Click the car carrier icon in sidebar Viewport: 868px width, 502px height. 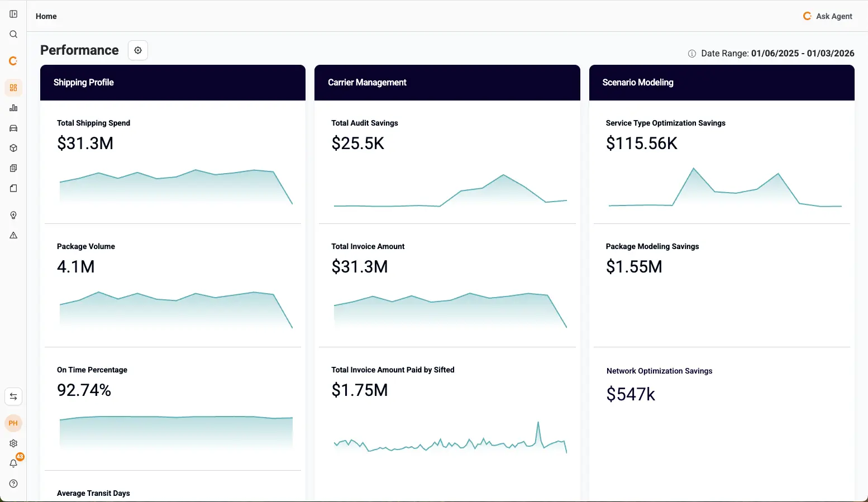click(x=13, y=128)
